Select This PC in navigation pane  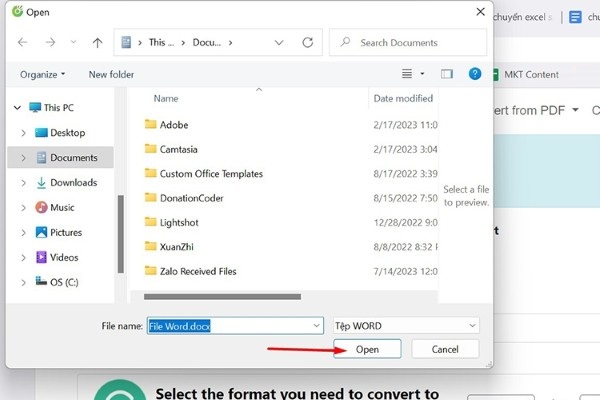pyautogui.click(x=52, y=108)
